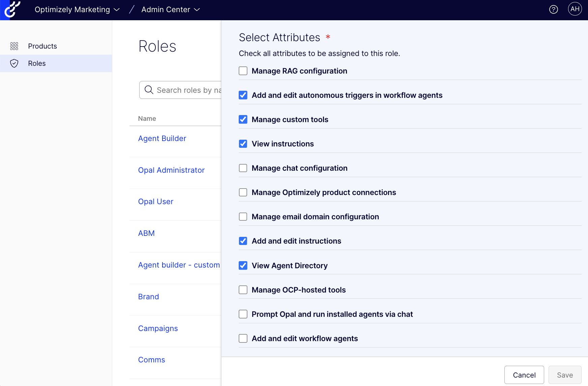Click the Products grid icon
This screenshot has width=588, height=386.
pos(14,46)
